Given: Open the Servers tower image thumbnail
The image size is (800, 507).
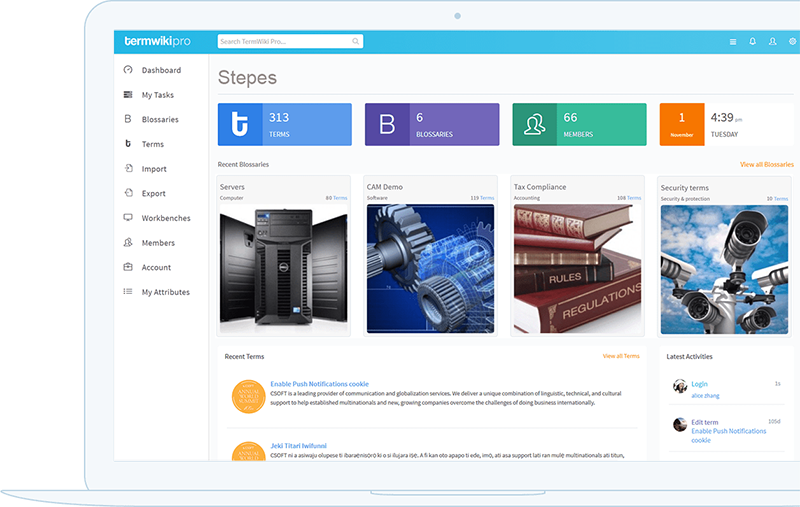Looking at the screenshot, I should (x=283, y=269).
